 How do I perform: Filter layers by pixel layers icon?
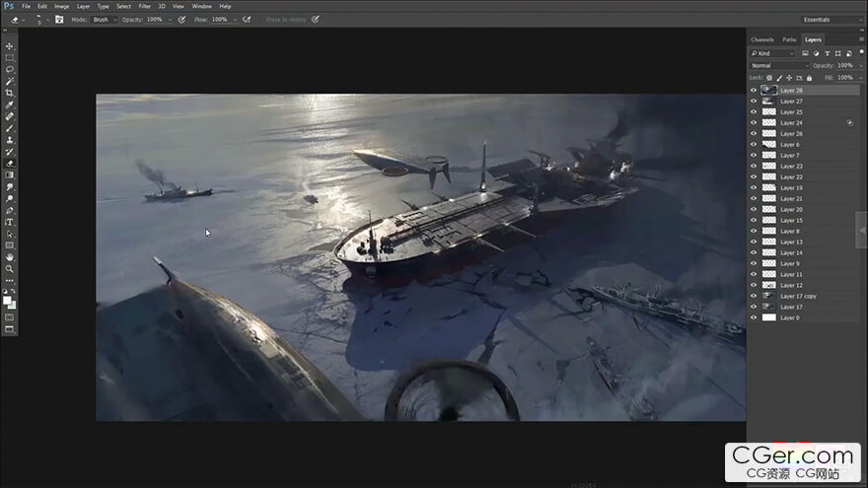tap(805, 53)
